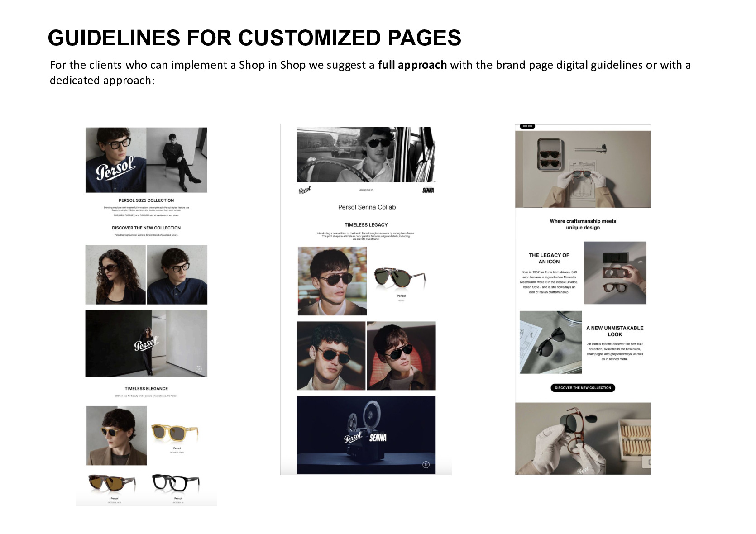This screenshot has width=756, height=534.
Task: Click the Persol label under yellow sunglasses
Action: [177, 448]
